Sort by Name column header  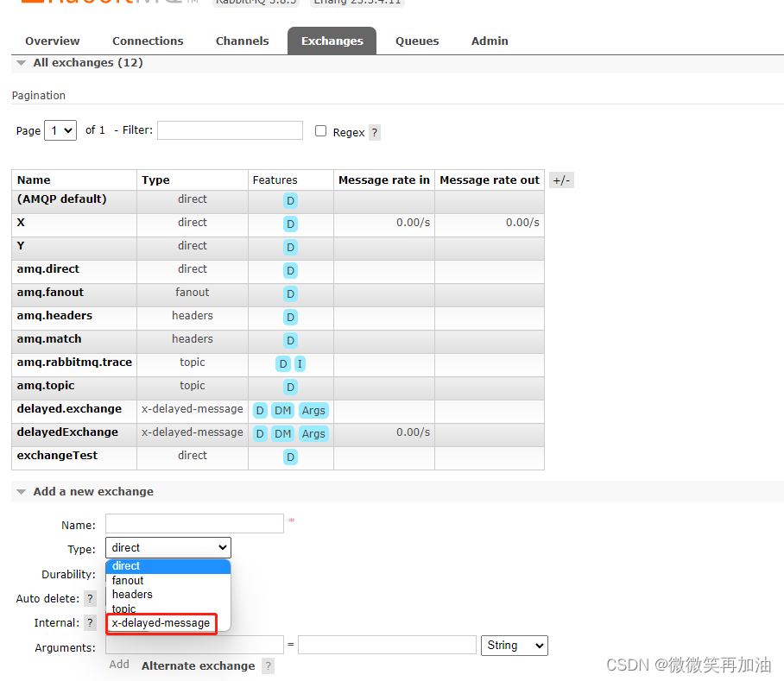(34, 180)
